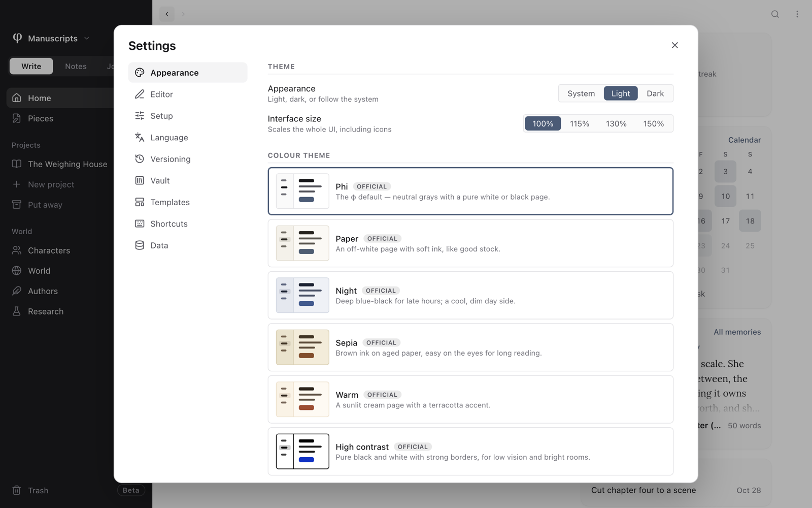The height and width of the screenshot is (508, 812).
Task: Switch to the Notes tab
Action: tap(76, 66)
